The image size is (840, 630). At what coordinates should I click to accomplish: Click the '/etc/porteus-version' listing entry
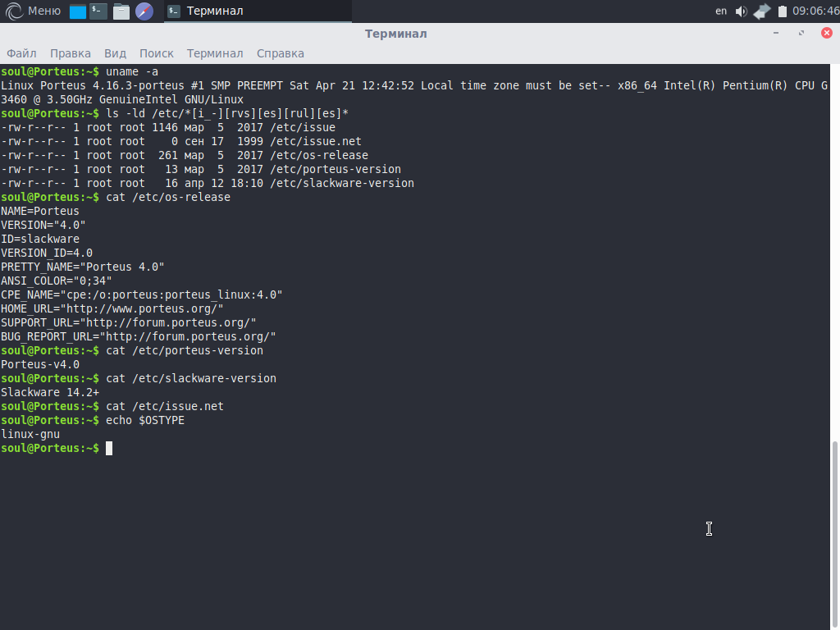point(336,169)
